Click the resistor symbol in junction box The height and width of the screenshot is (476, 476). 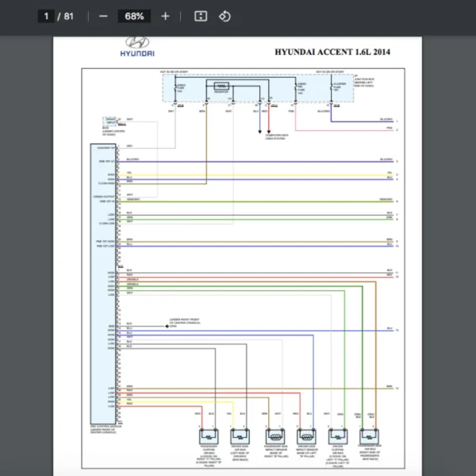[x=222, y=86]
